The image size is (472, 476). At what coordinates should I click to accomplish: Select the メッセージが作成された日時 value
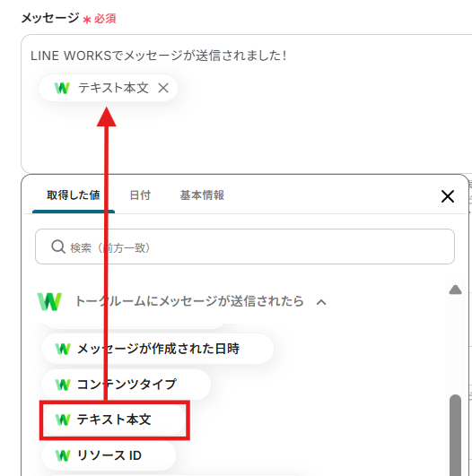point(157,349)
